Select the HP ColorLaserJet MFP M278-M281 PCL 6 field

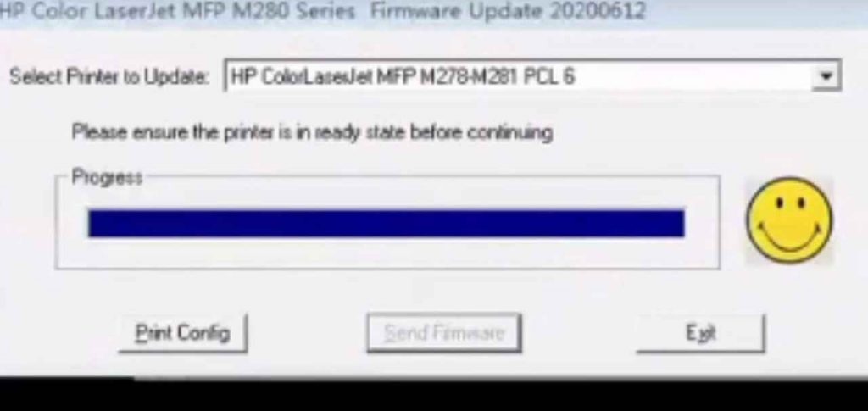[532, 75]
